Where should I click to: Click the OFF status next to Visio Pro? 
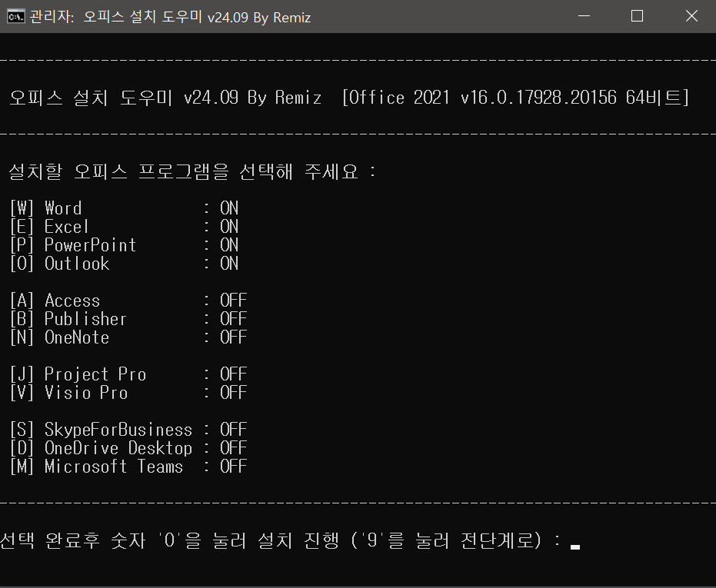(x=233, y=393)
